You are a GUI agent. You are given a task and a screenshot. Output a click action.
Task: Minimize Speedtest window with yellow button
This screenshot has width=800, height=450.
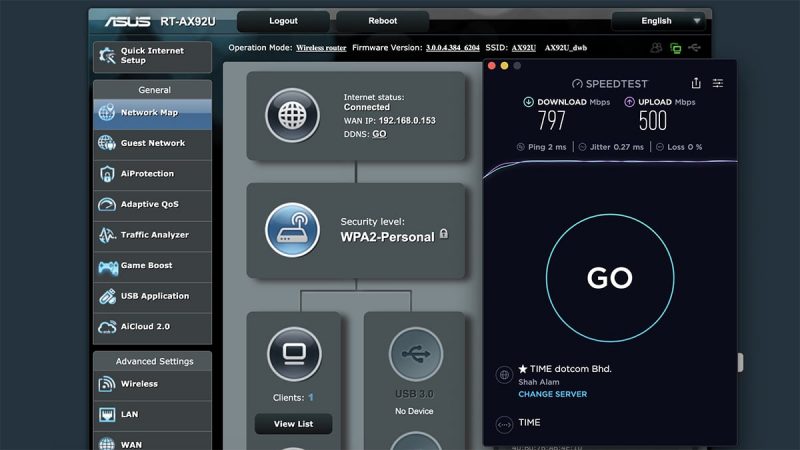(x=504, y=66)
